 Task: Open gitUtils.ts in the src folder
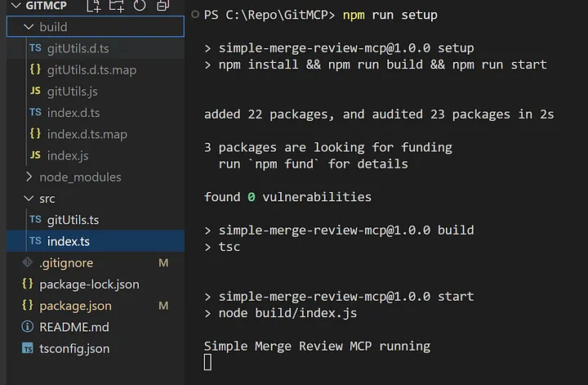pyautogui.click(x=73, y=220)
